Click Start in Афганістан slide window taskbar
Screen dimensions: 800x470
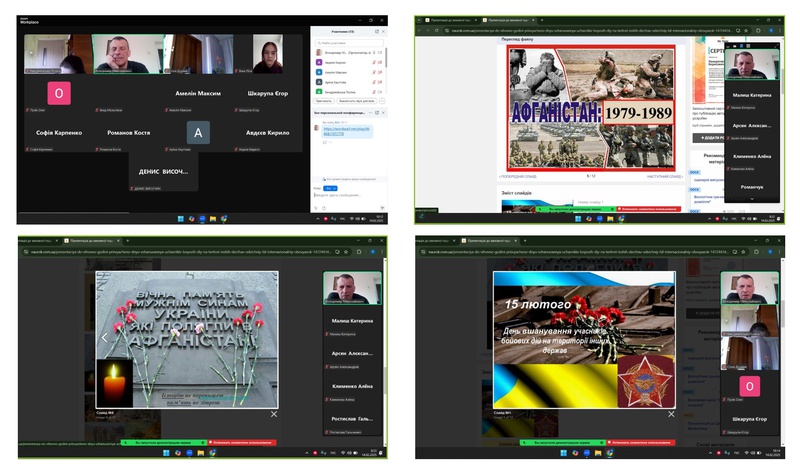578,218
